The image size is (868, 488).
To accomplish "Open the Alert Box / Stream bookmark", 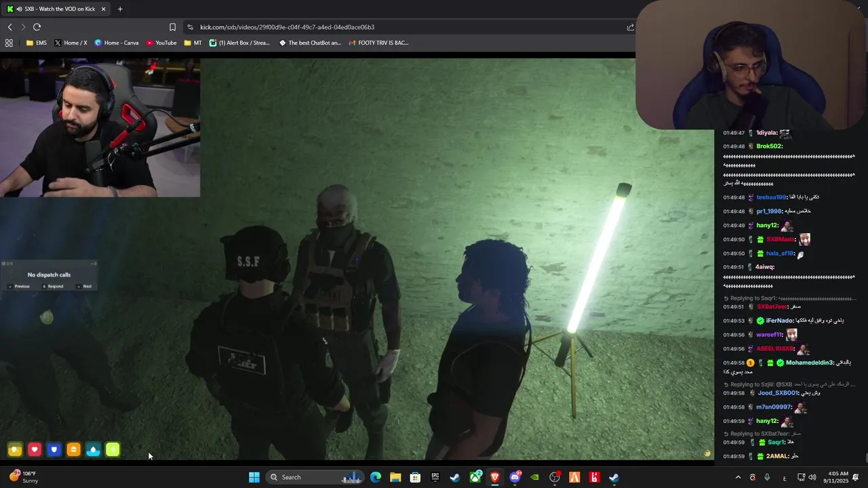I will [x=240, y=43].
